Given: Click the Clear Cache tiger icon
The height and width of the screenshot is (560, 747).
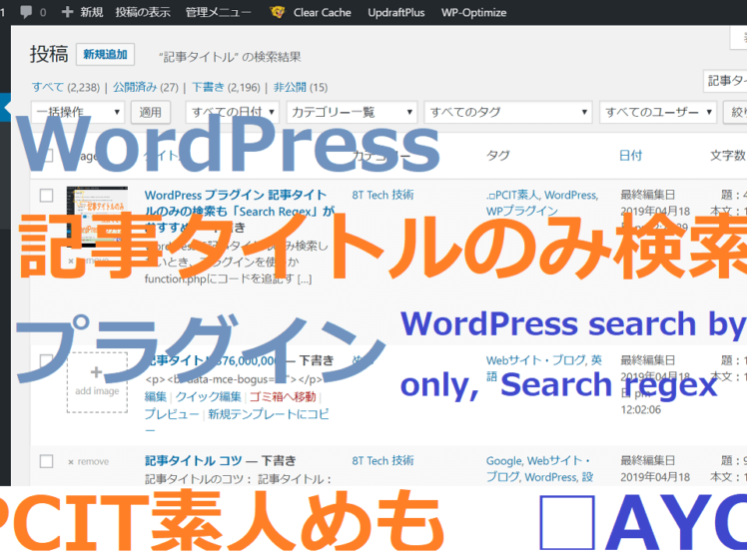Looking at the screenshot, I should tap(277, 12).
